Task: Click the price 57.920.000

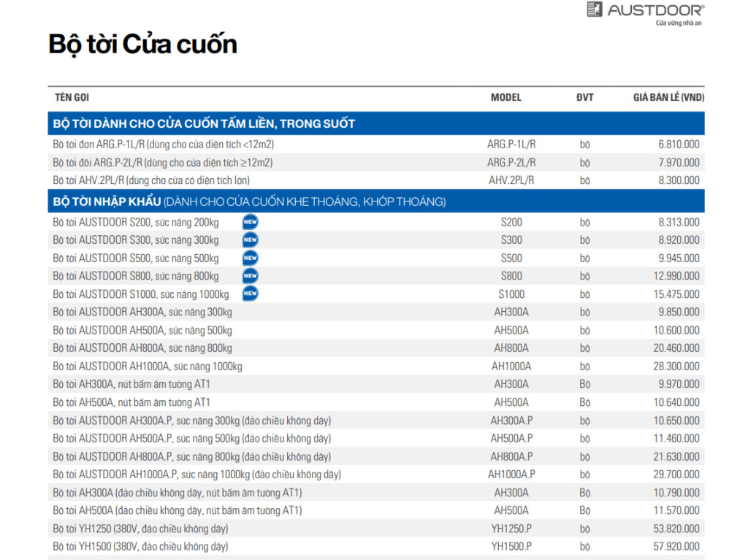Action: 676,546
